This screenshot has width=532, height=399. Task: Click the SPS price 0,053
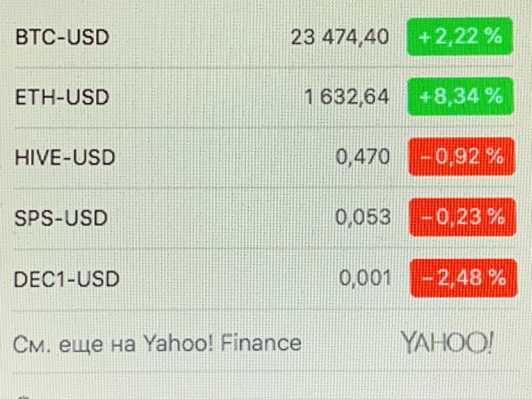click(x=363, y=217)
